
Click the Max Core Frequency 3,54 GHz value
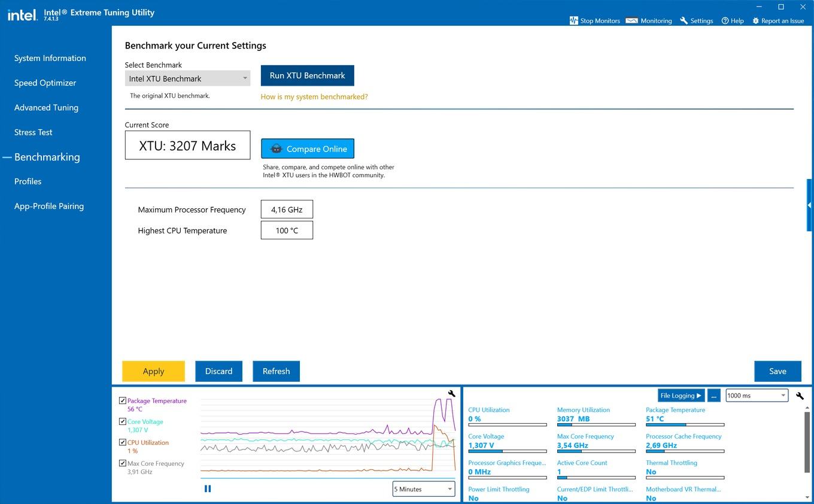(573, 445)
